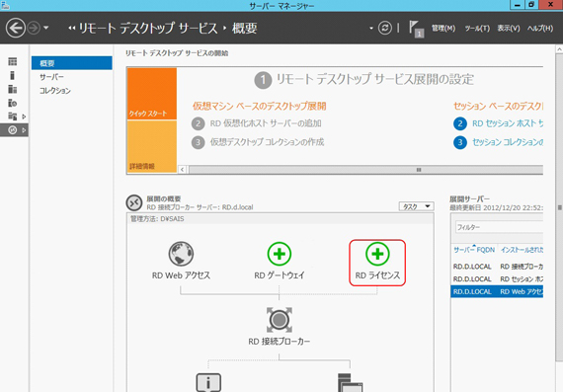Click the RD Web アクセス globe icon

click(181, 254)
